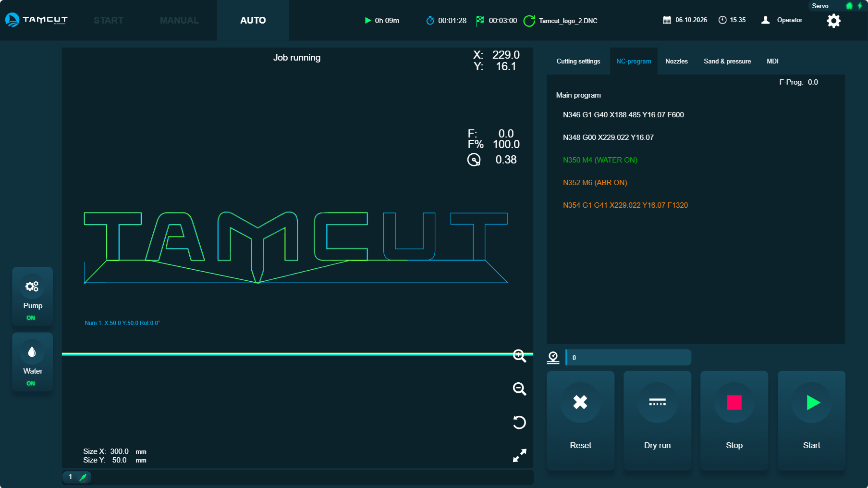Click the Tamcut logo icon
The width and height of the screenshot is (868, 488).
[36, 20]
